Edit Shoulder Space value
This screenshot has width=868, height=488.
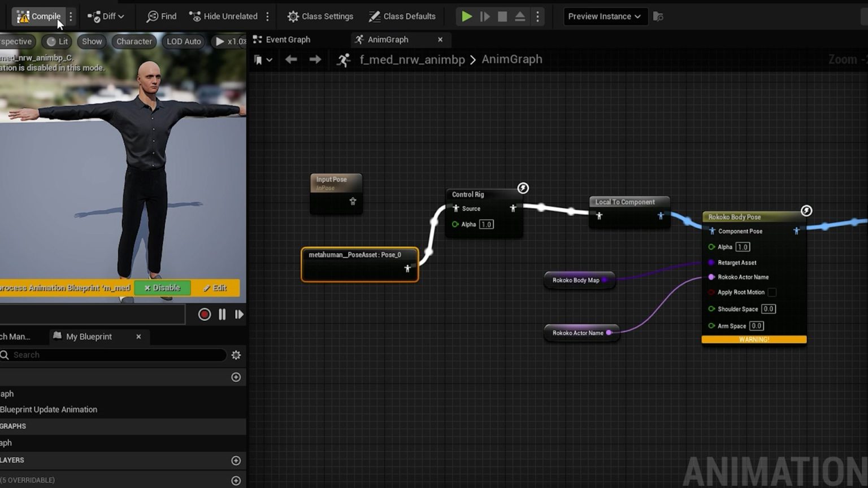769,309
